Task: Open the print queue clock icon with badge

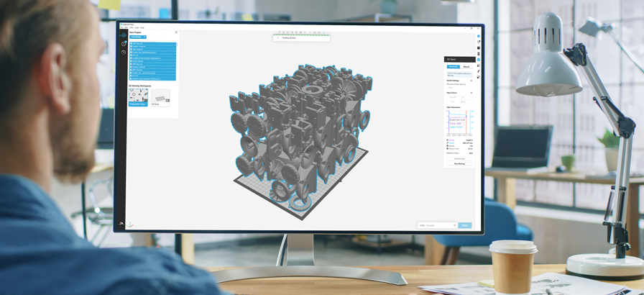Action: (124, 44)
